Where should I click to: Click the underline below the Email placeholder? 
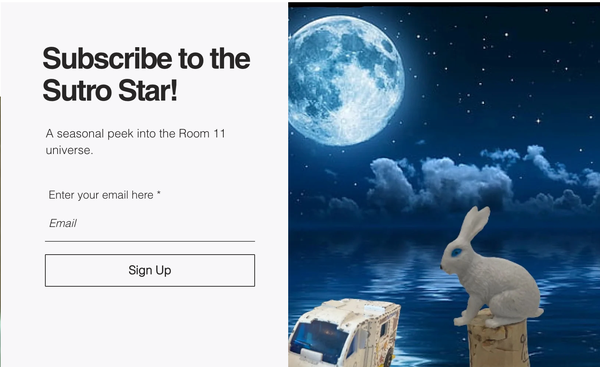(150, 241)
